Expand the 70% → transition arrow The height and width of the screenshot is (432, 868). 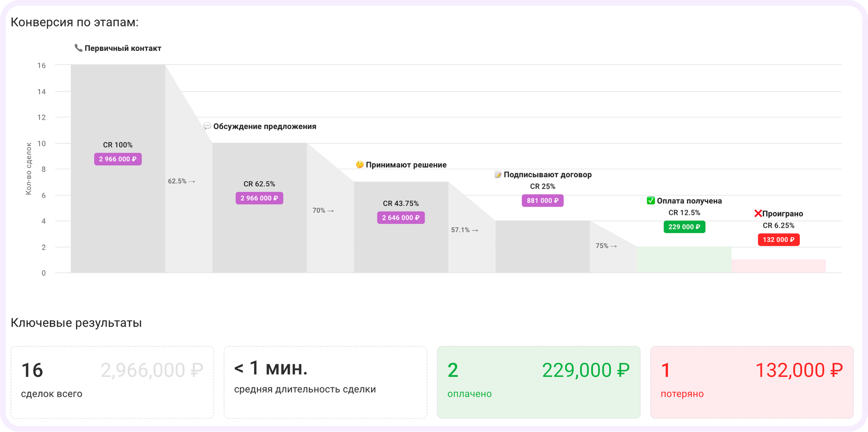click(323, 210)
